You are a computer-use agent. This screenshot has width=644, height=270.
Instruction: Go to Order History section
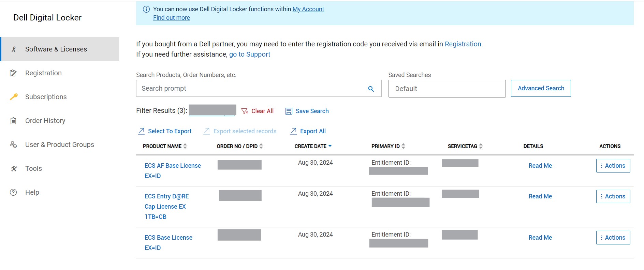[45, 121]
